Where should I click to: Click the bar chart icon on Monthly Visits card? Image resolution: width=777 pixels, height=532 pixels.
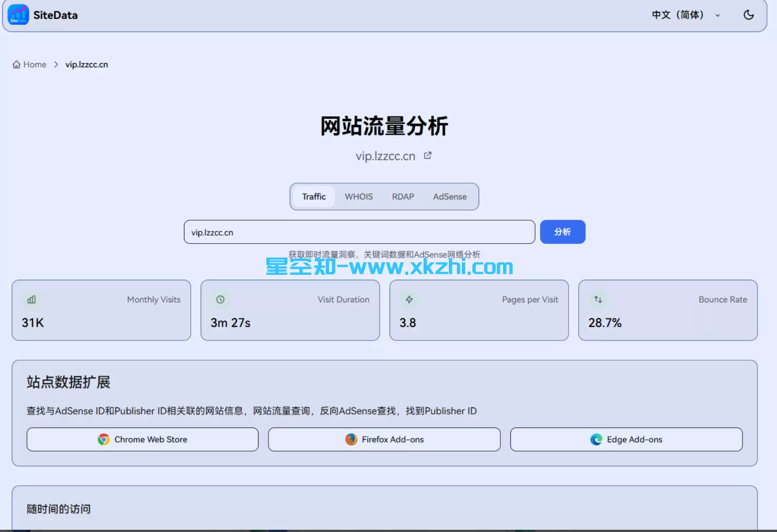coord(31,299)
